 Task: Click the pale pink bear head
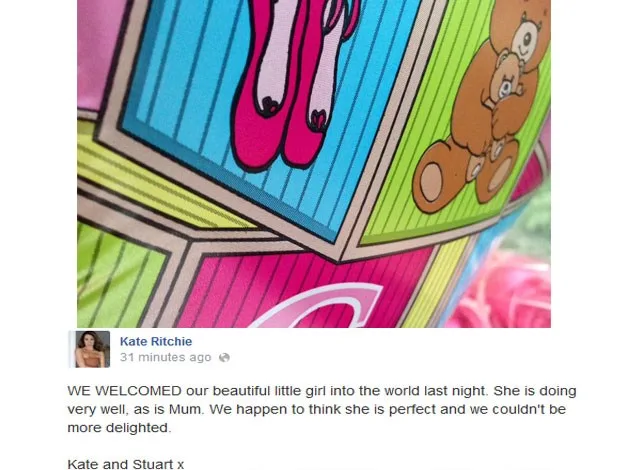(x=526, y=40)
